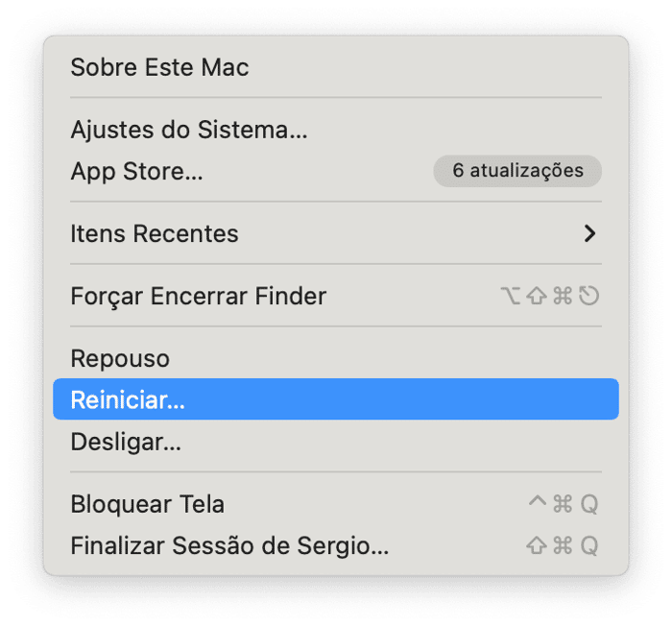Select Bloquear Tela

click(148, 504)
